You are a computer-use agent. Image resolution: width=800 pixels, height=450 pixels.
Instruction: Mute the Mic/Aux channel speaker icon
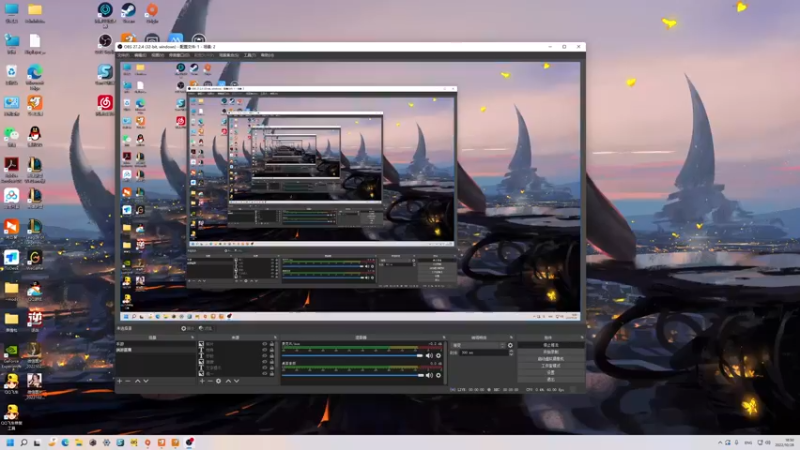point(429,356)
